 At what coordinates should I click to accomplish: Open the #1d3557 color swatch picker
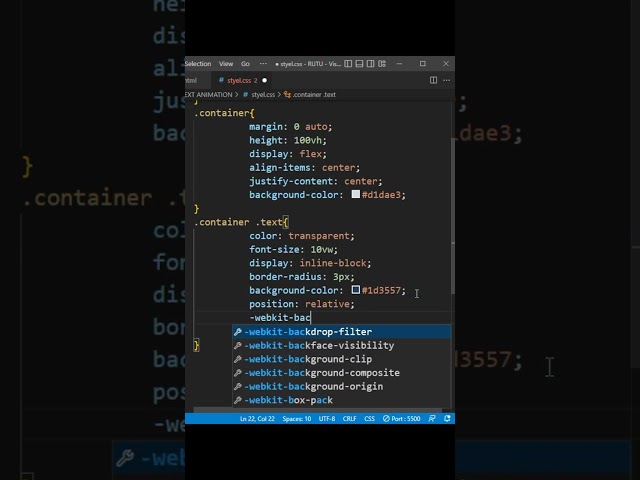pos(356,290)
